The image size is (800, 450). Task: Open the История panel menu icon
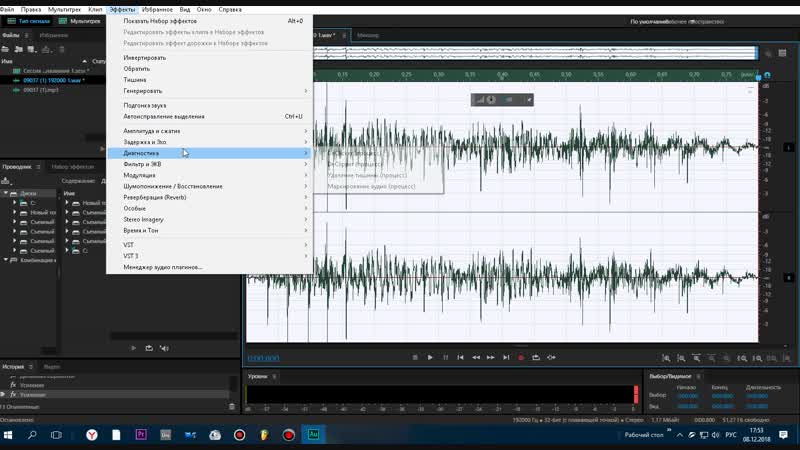31,366
